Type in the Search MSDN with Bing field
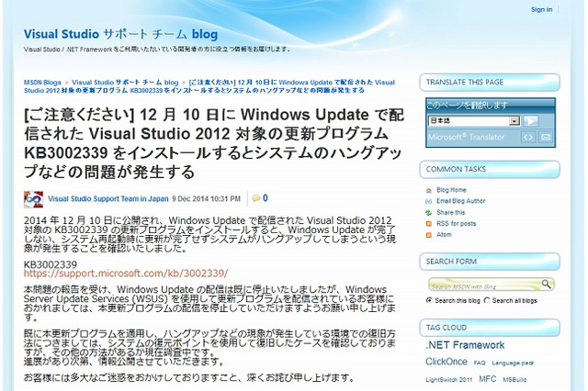 [x=483, y=285]
